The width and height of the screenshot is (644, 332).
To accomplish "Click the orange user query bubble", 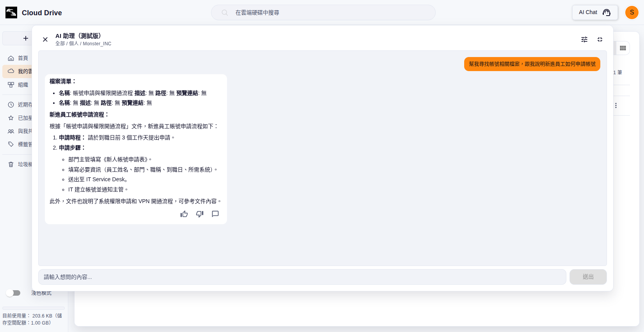I will point(532,64).
